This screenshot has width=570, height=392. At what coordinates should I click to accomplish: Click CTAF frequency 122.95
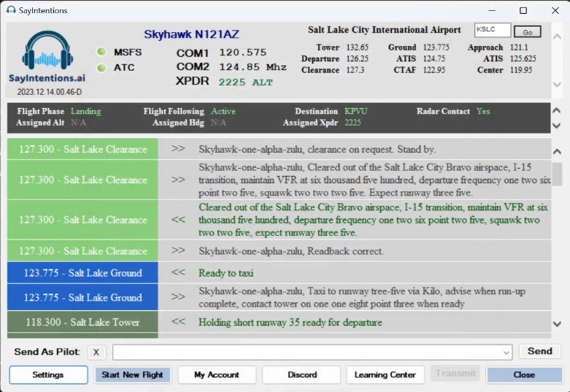[434, 70]
